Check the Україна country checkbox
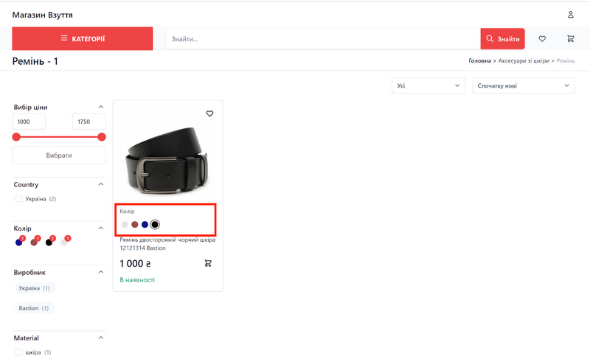The height and width of the screenshot is (364, 590). click(18, 198)
